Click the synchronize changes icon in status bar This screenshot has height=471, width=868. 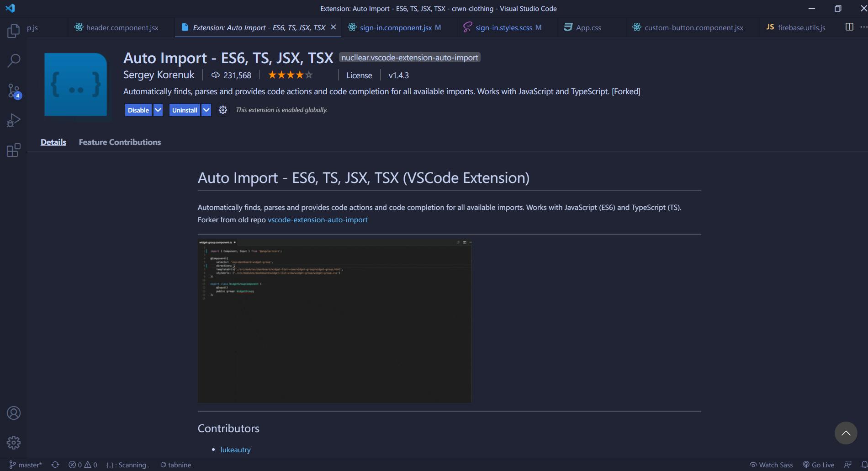55,465
